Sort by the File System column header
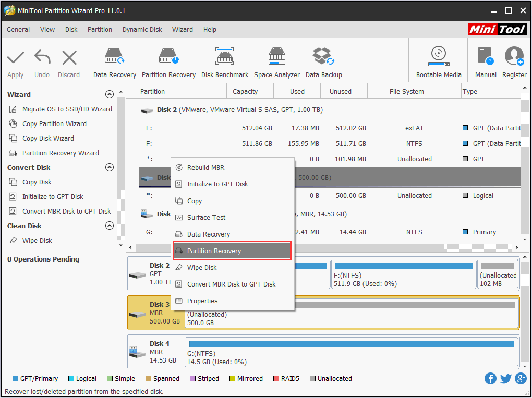Image resolution: width=532 pixels, height=398 pixels. coord(414,92)
